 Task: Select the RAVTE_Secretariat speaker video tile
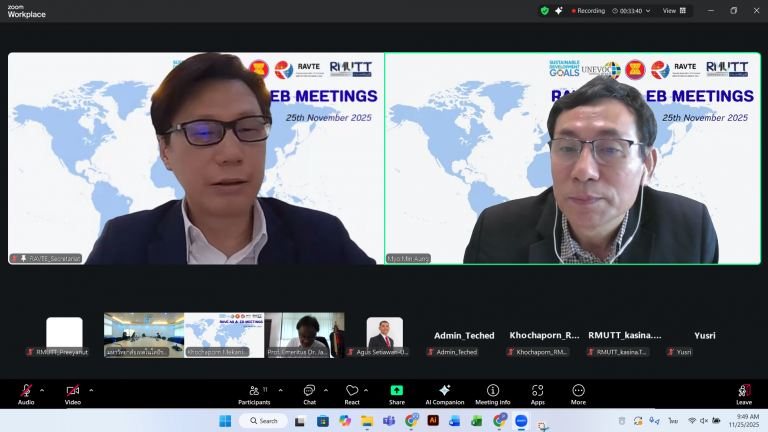[195, 158]
